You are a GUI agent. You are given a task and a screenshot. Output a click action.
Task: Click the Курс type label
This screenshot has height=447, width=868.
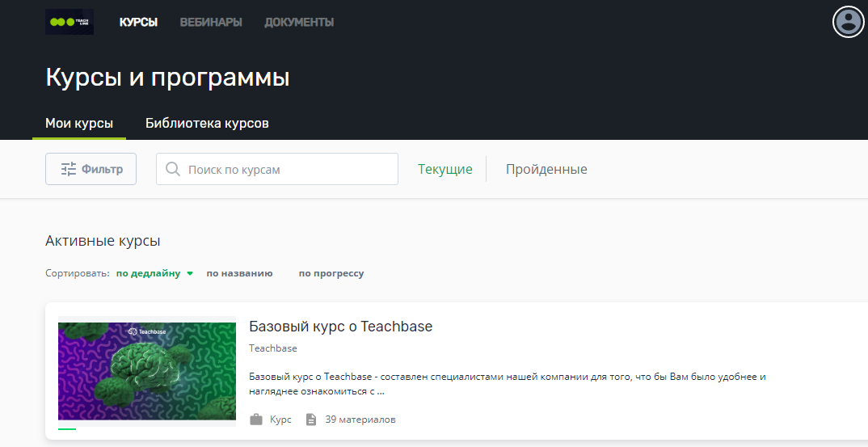click(x=280, y=420)
